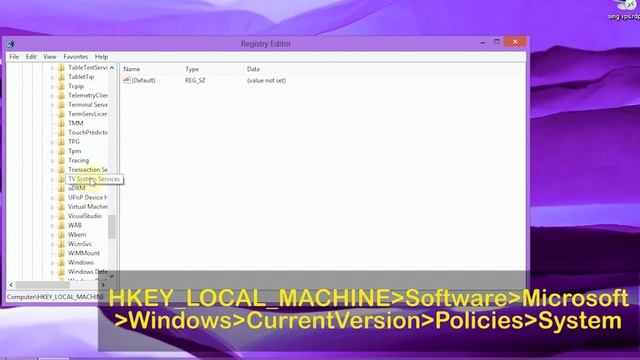
Task: Click the uDRM folder icon
Action: click(61, 188)
